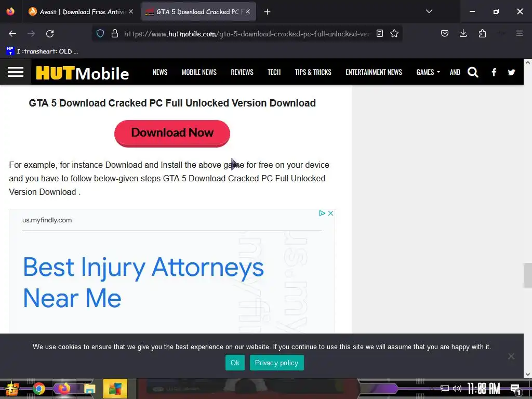Save page to Pocket
The image size is (532, 399).
(445, 33)
